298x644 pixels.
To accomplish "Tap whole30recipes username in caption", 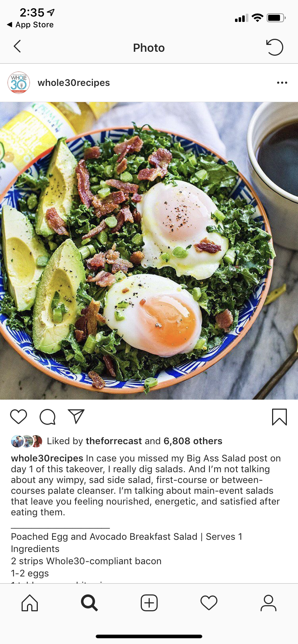I will coord(47,458).
